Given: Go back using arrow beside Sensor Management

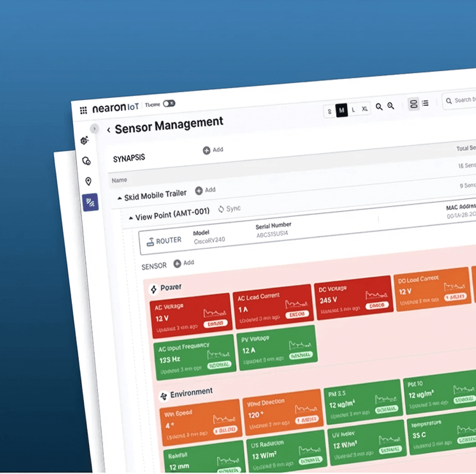Looking at the screenshot, I should pyautogui.click(x=108, y=130).
